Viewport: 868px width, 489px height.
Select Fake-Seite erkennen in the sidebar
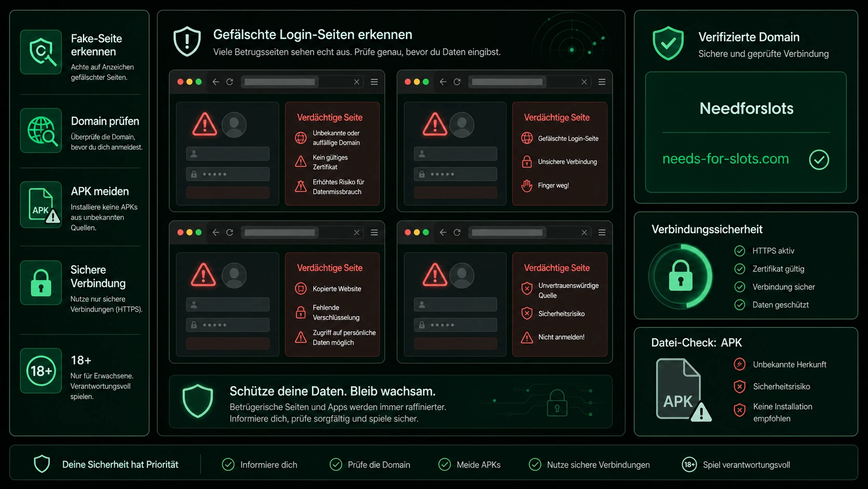(97, 45)
